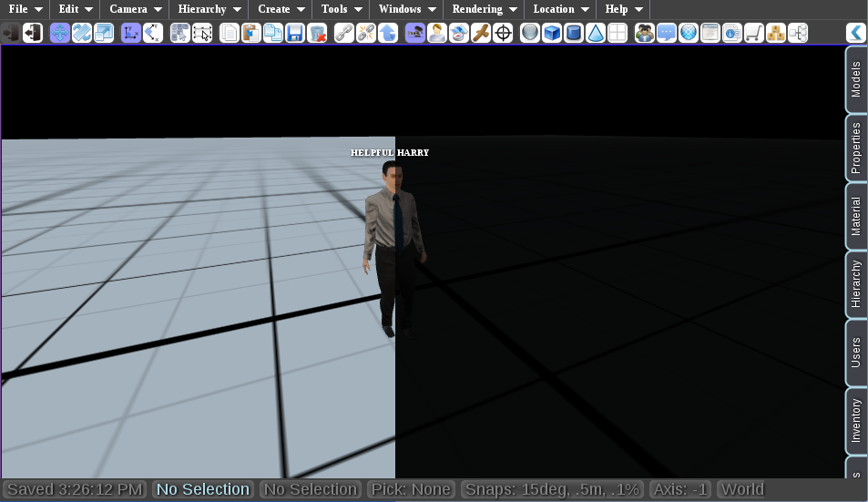Collapse the side panel with chevron arrow

coord(856,33)
